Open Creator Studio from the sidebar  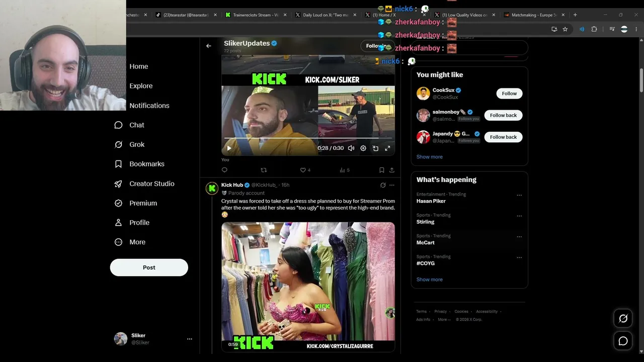pyautogui.click(x=144, y=184)
